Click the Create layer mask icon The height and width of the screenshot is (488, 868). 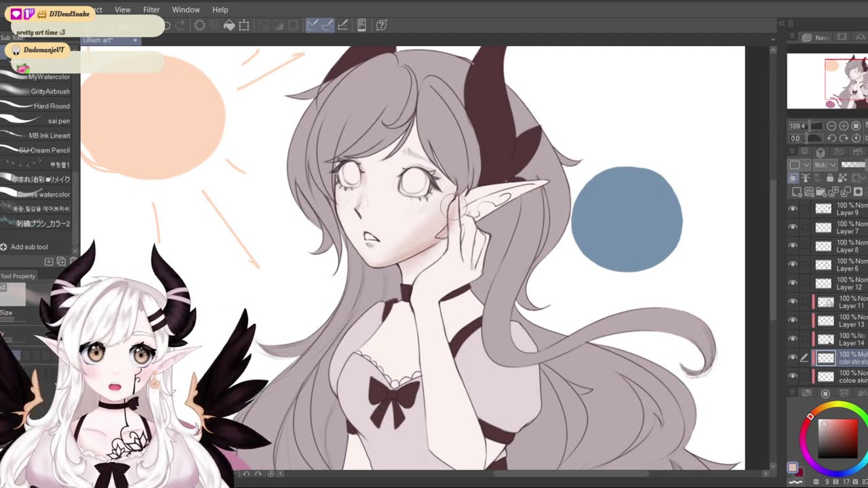click(858, 192)
